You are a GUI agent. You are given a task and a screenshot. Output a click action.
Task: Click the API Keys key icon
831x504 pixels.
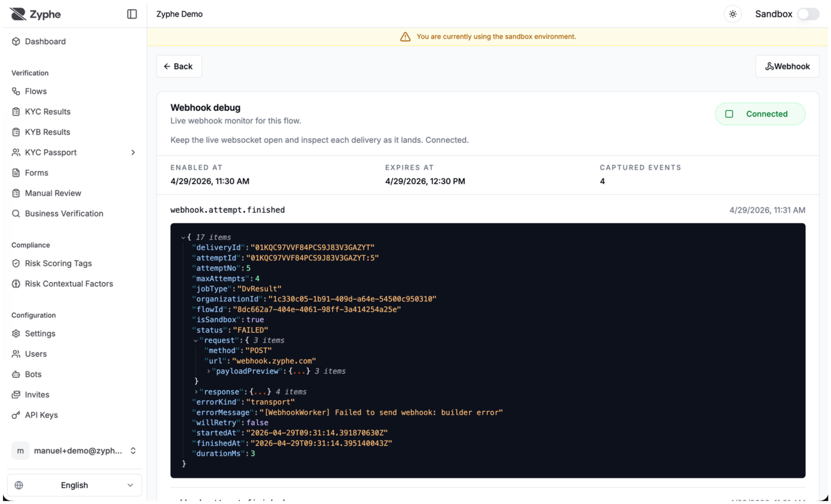pos(16,415)
